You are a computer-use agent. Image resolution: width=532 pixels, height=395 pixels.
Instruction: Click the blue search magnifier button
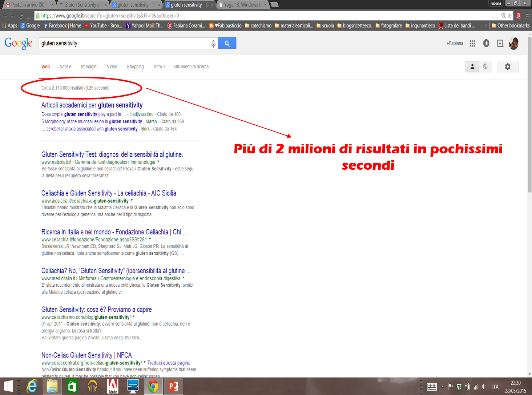point(227,43)
